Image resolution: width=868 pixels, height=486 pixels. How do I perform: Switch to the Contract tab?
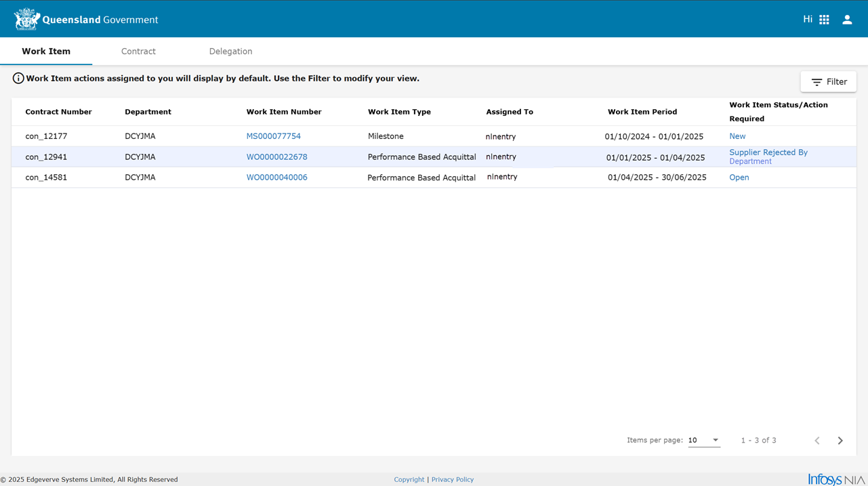pyautogui.click(x=138, y=52)
